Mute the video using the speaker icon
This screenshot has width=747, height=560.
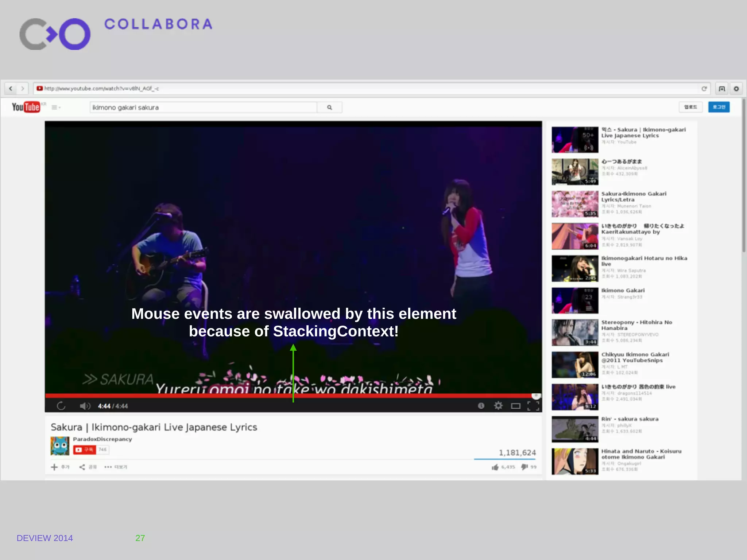pyautogui.click(x=85, y=406)
